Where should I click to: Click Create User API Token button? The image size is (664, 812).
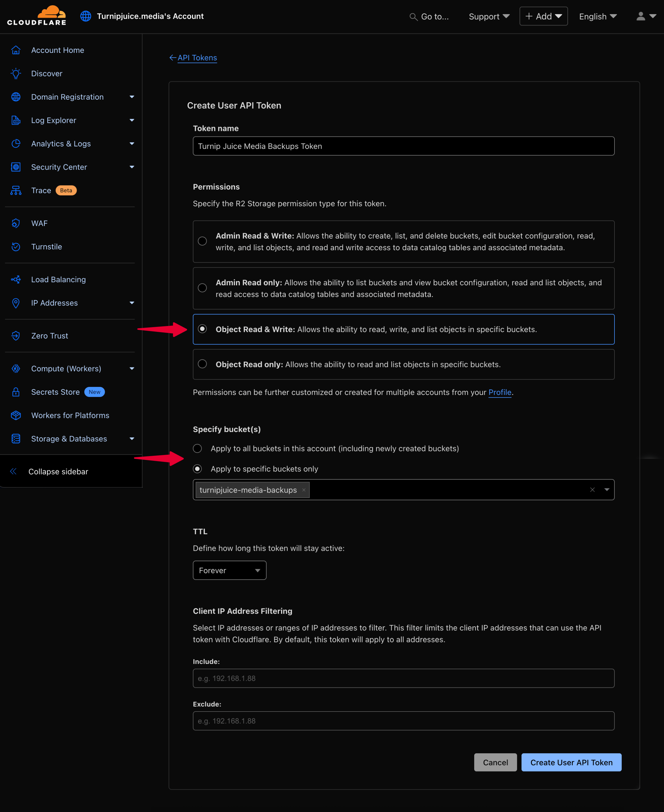(571, 762)
